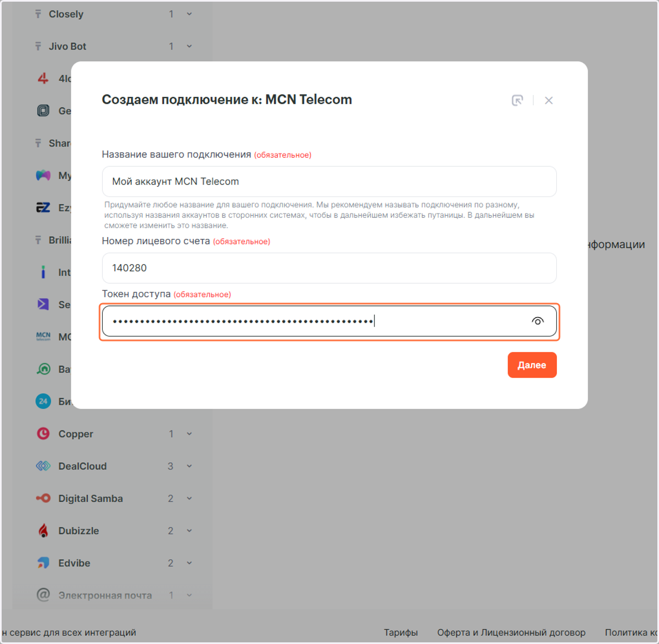Show the access token with eye icon
Viewport: 659px width, 644px height.
pos(538,321)
